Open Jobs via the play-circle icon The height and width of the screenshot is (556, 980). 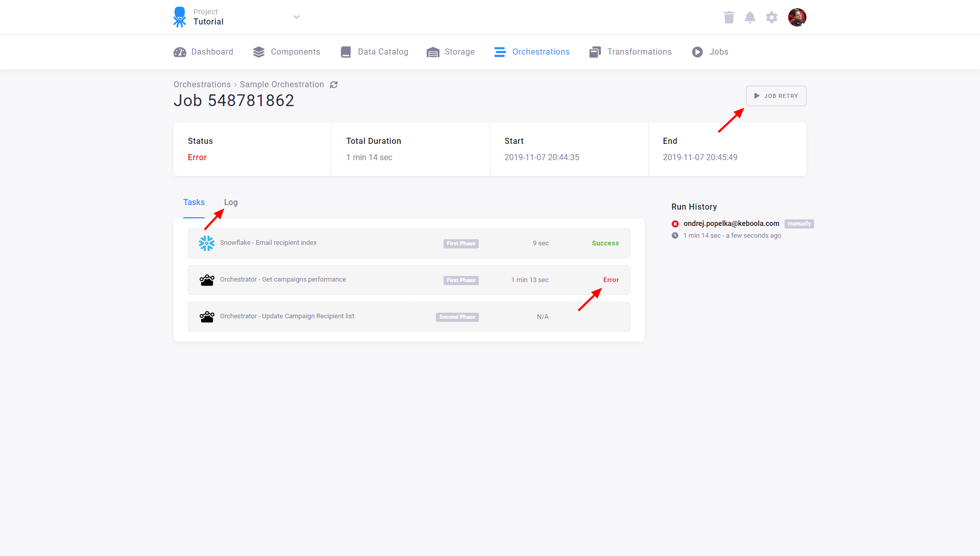point(697,52)
